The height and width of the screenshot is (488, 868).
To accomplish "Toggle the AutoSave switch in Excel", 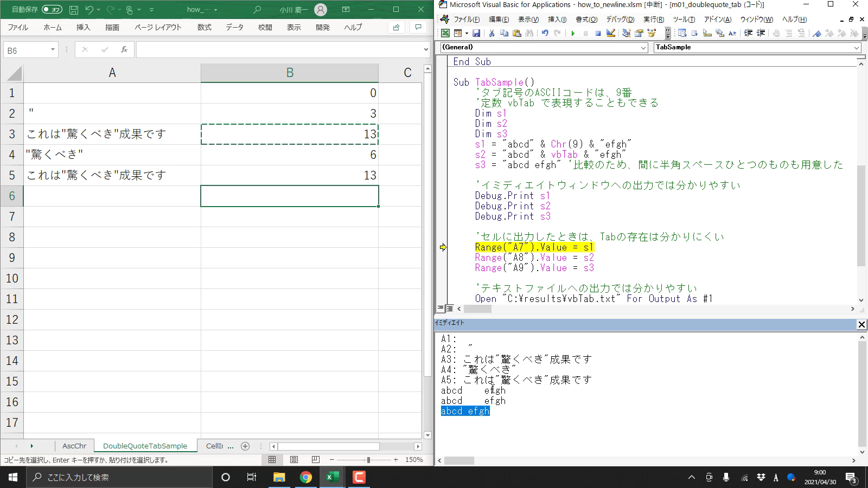I will (x=52, y=10).
